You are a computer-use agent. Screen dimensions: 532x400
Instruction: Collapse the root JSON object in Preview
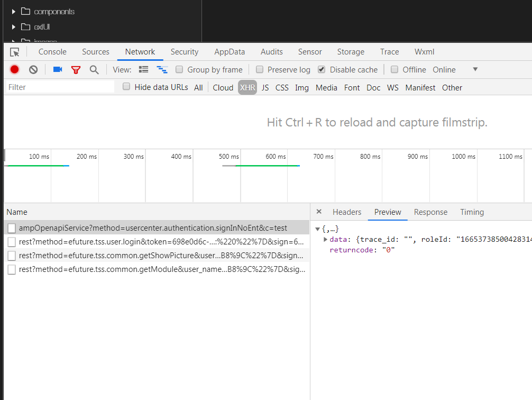coord(318,229)
